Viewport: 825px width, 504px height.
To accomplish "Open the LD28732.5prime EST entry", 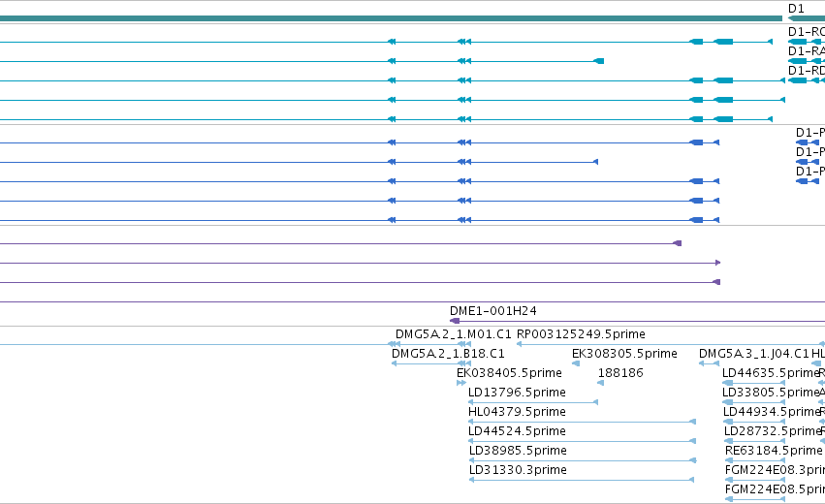I will pyautogui.click(x=773, y=431).
